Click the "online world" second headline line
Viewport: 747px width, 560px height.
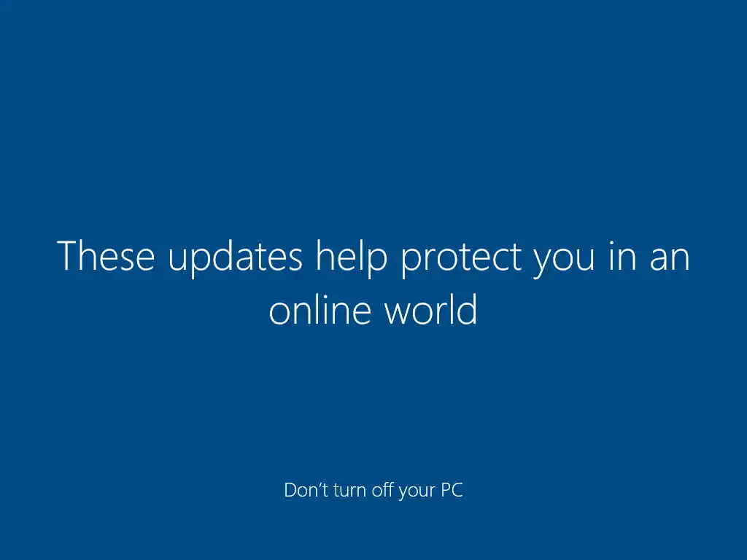pyautogui.click(x=373, y=309)
